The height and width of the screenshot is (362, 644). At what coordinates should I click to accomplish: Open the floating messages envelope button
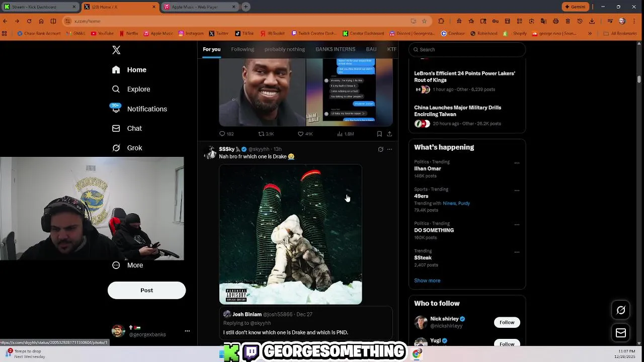(x=621, y=333)
